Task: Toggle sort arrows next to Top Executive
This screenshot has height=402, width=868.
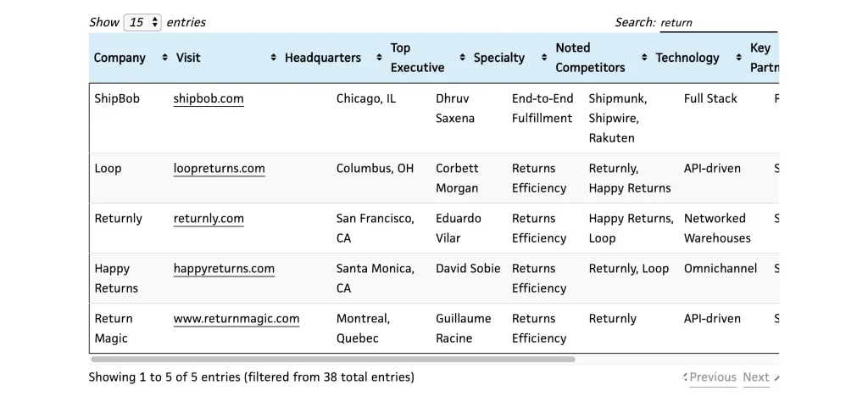Action: [462, 58]
